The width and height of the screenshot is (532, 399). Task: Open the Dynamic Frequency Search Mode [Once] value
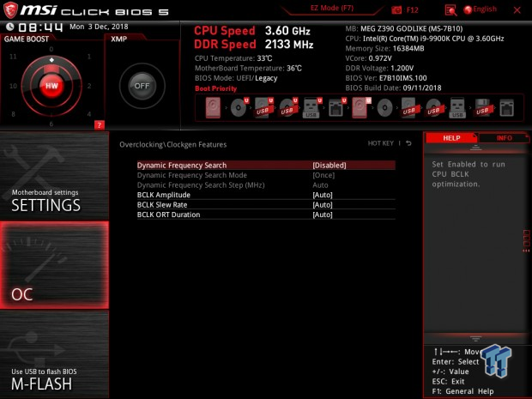[323, 175]
